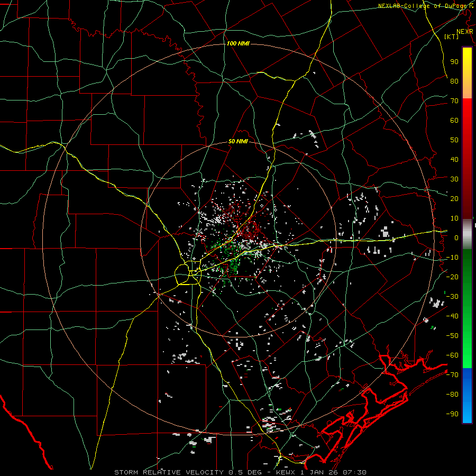The height and width of the screenshot is (476, 476).
Task: Select the 10 value on velocity scale
Action: click(x=454, y=218)
